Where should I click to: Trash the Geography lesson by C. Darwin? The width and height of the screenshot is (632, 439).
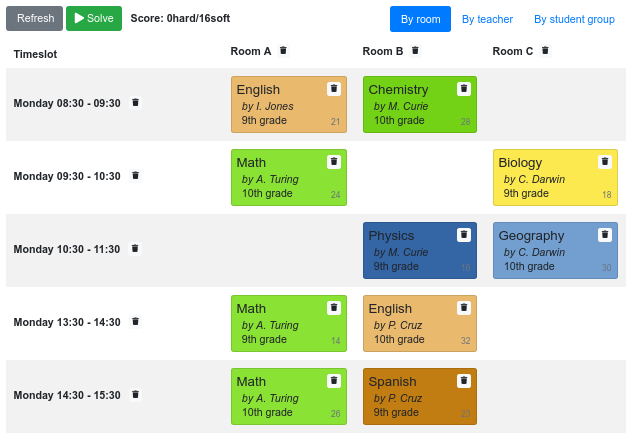point(605,235)
